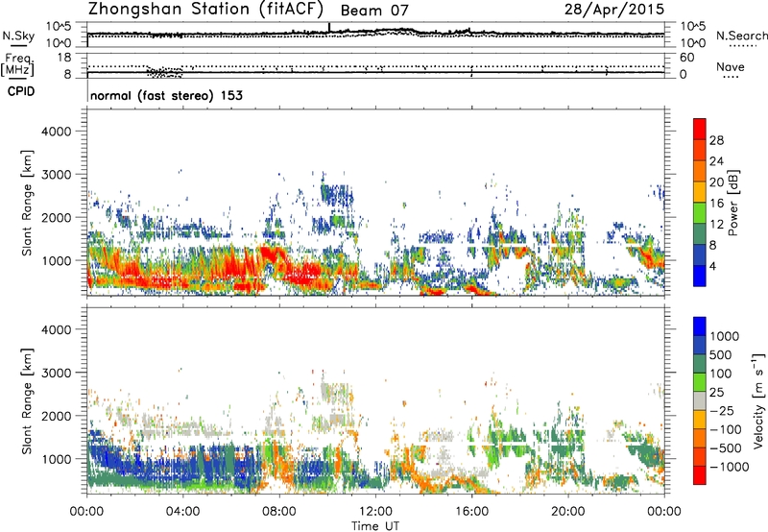Click the 25 tick on Velocity color bar
The image size is (768, 532).
716,392
